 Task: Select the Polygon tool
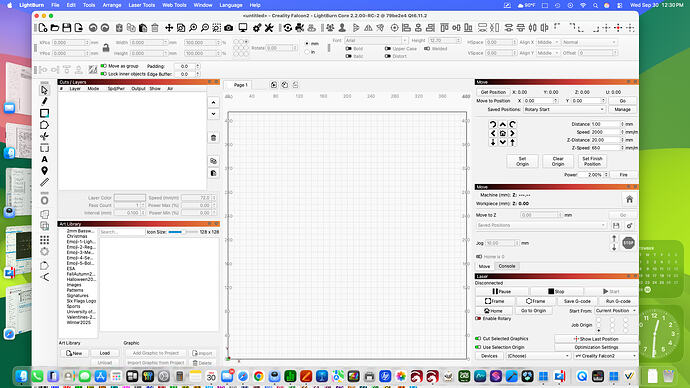tap(44, 125)
